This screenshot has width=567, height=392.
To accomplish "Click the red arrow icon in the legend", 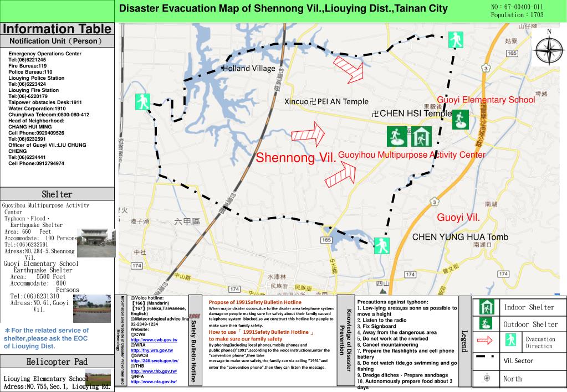I will pos(485,340).
